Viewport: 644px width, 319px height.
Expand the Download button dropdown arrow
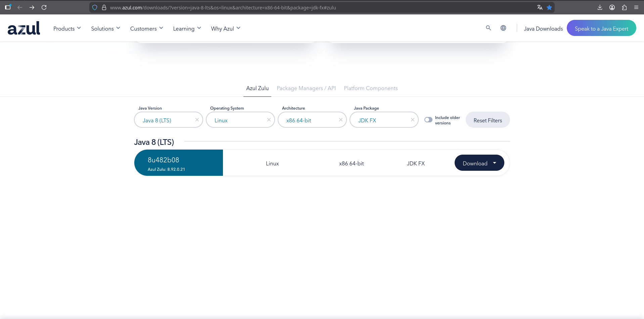pos(495,163)
